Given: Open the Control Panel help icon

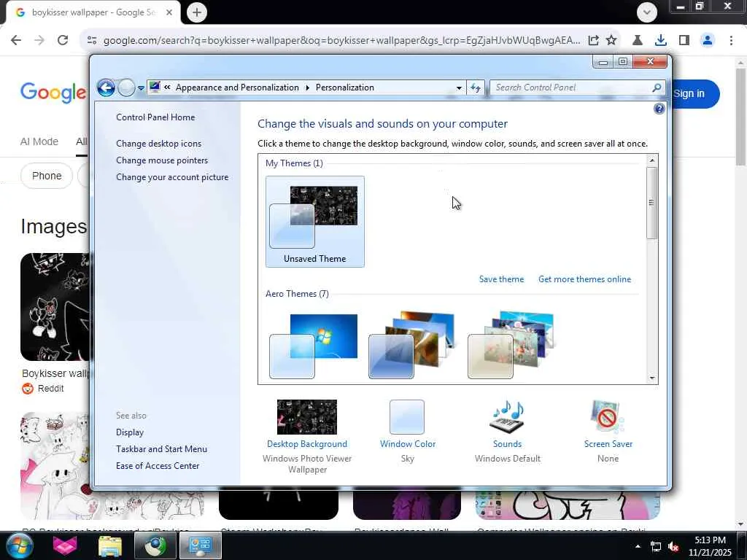Looking at the screenshot, I should click(659, 109).
